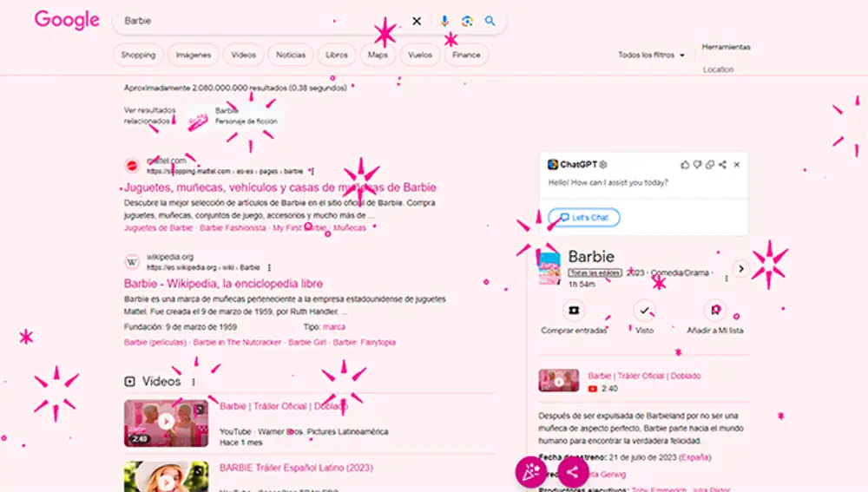Open Videos section options menu
868x492 pixels.
pos(194,382)
